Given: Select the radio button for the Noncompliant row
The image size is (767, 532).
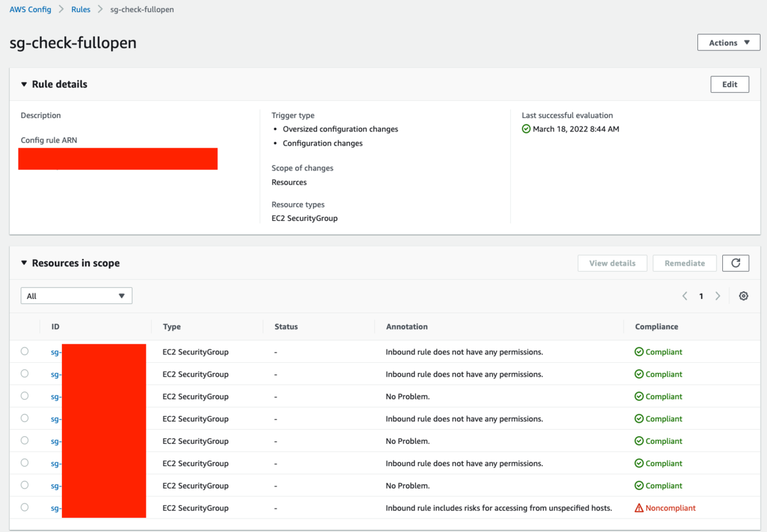Looking at the screenshot, I should click(x=24, y=507).
